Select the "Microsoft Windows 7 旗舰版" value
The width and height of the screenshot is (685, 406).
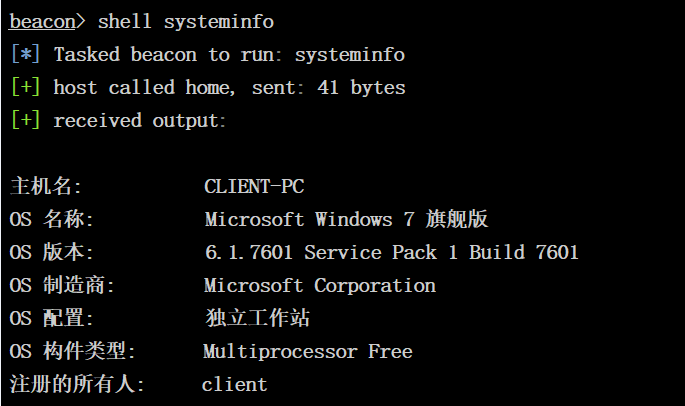point(346,219)
